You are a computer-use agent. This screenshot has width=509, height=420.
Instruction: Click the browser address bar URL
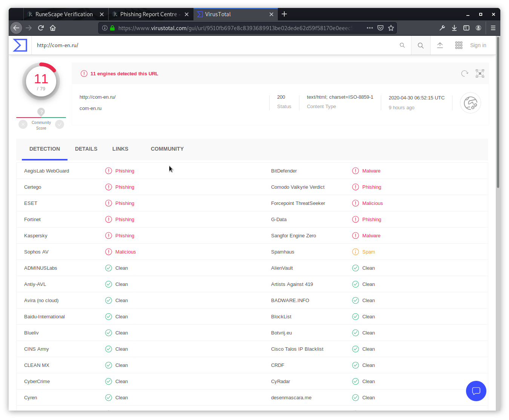(x=236, y=28)
